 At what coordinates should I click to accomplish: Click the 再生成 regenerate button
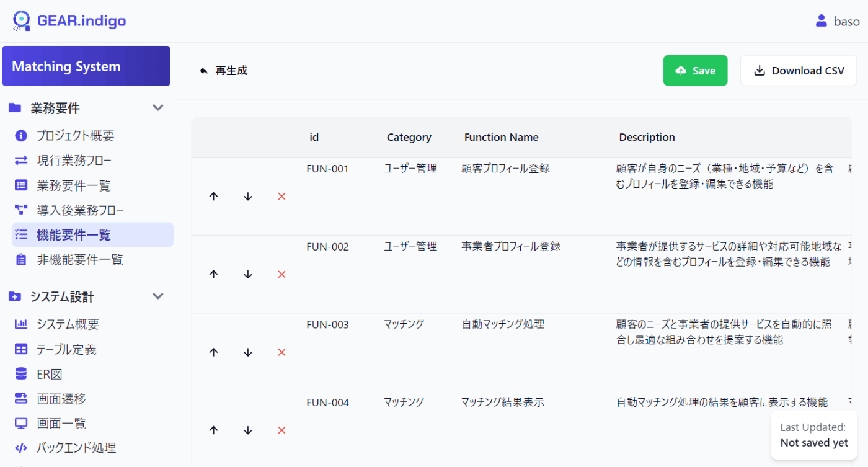tap(223, 71)
